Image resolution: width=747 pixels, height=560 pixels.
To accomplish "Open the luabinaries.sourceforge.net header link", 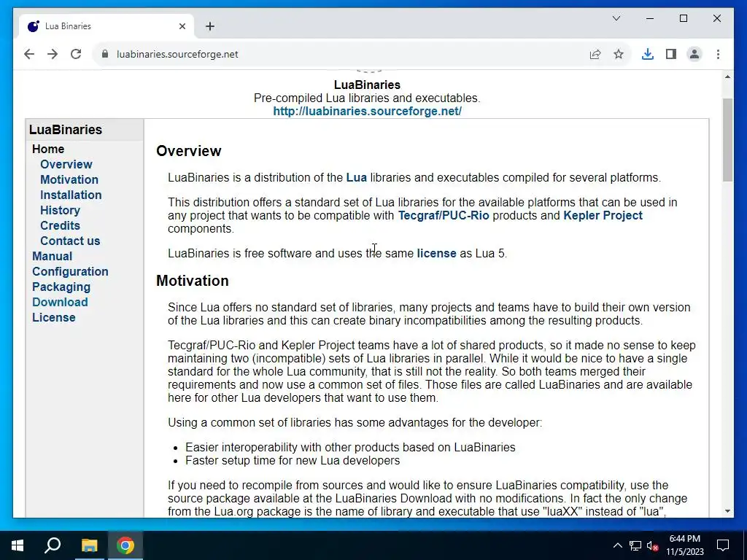I will point(367,112).
